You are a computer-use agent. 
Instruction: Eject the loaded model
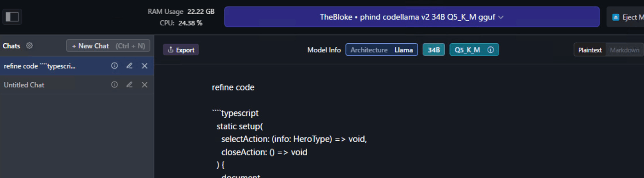click(x=626, y=17)
